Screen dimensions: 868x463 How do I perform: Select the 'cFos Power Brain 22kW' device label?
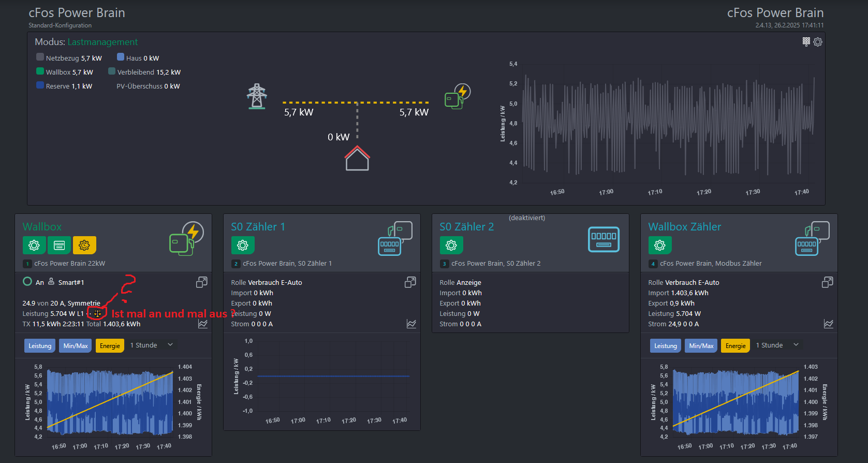click(70, 264)
